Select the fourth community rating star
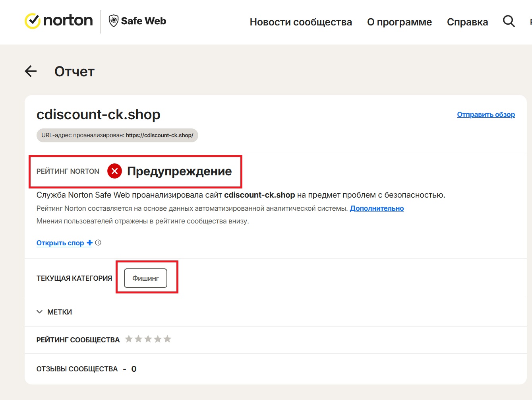The width and height of the screenshot is (532, 400). point(158,339)
